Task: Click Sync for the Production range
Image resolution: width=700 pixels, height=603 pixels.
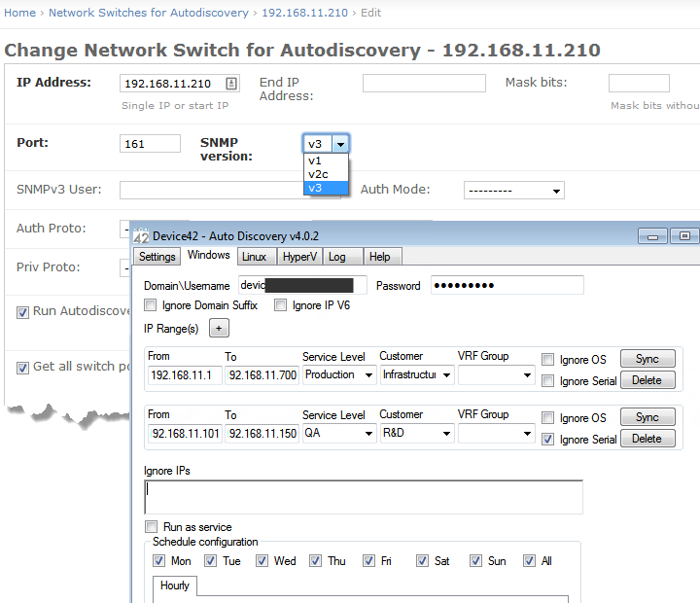Action: coord(647,359)
